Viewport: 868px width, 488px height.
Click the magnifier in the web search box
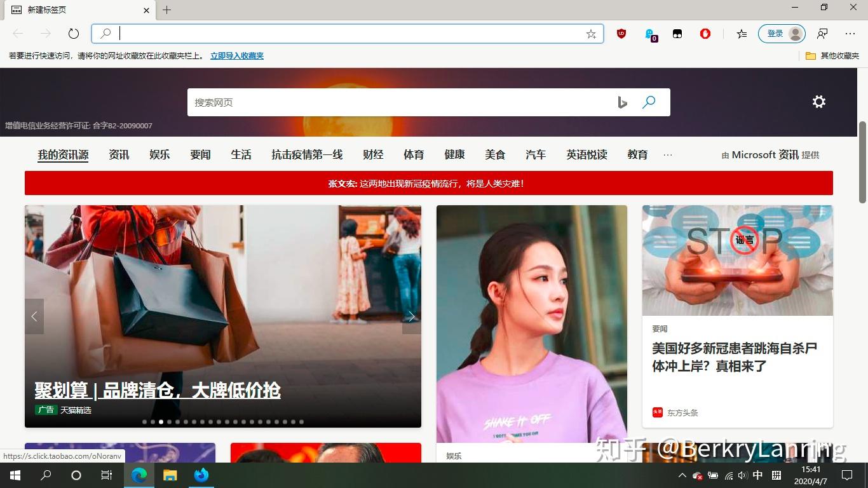coord(649,102)
